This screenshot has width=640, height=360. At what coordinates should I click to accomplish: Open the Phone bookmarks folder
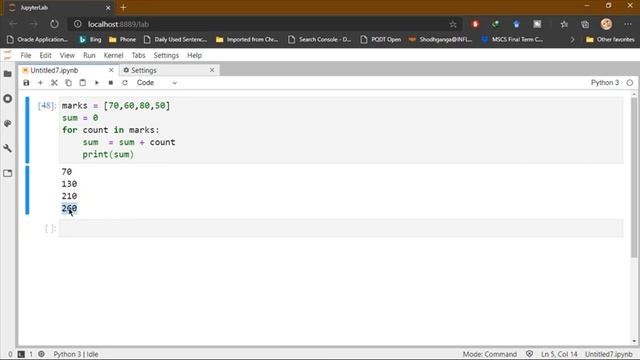[x=122, y=40]
